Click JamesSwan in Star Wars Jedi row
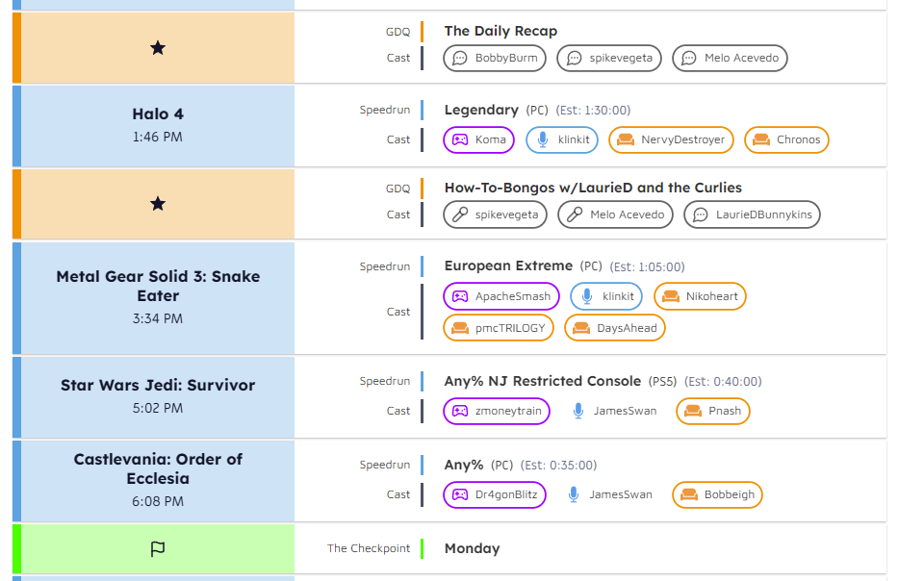Viewport: 924px width, 581px height. tap(613, 412)
